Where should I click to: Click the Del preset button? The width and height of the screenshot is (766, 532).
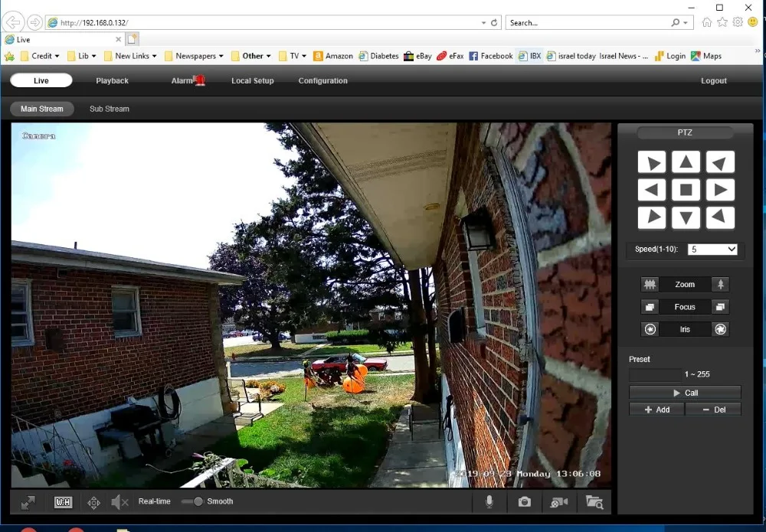click(x=713, y=410)
